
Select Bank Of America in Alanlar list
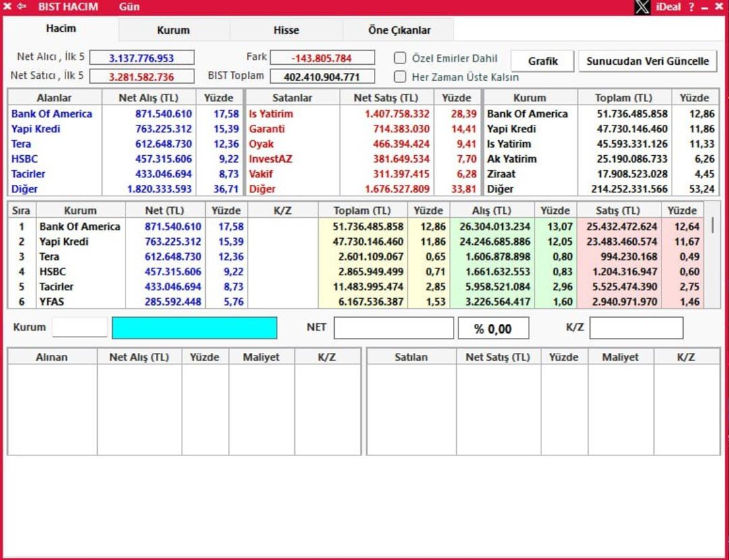(x=51, y=114)
